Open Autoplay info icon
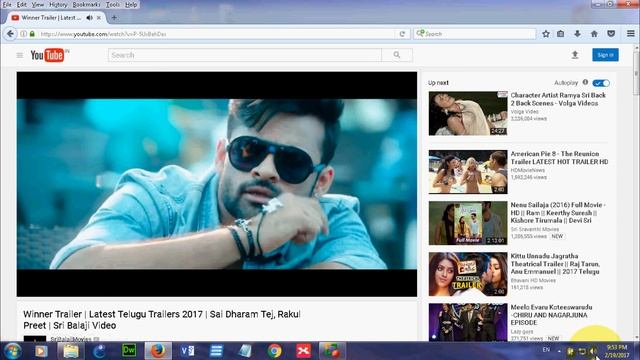 (x=585, y=82)
